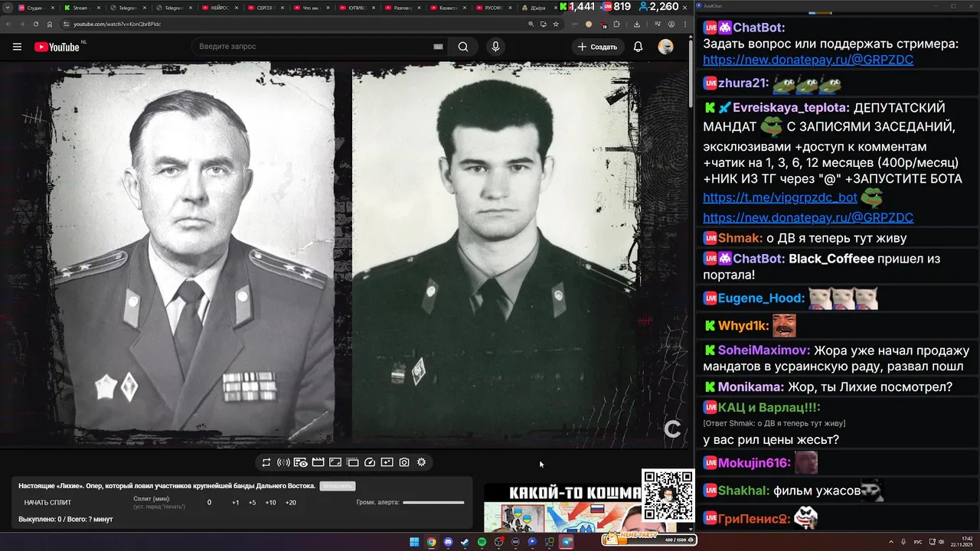Open Spotify from the taskbar
The width and height of the screenshot is (980, 551).
point(482,542)
